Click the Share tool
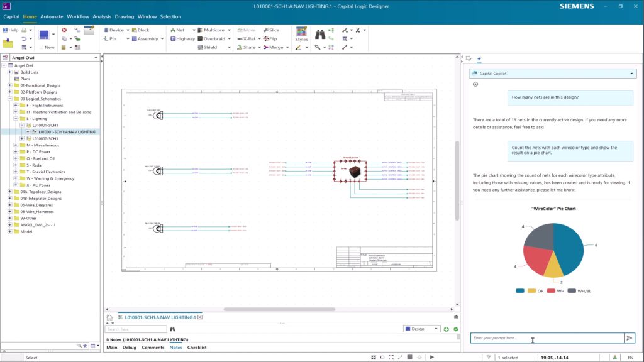 click(x=247, y=47)
